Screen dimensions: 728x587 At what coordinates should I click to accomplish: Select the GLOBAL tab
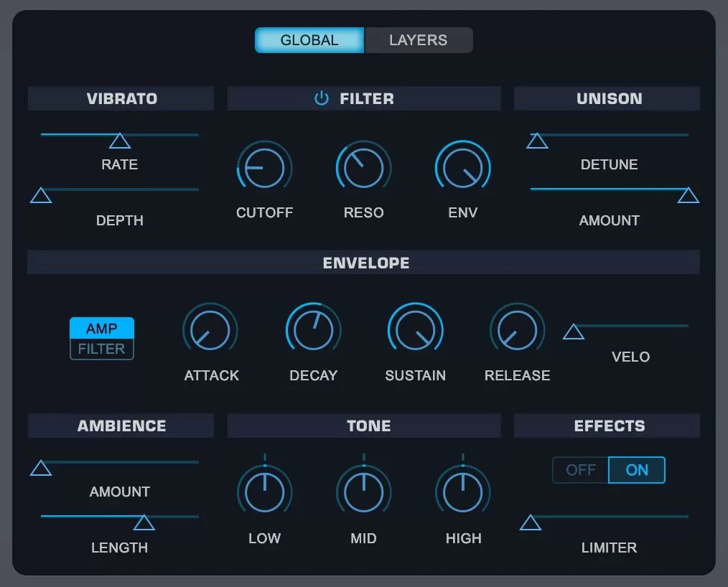coord(309,40)
